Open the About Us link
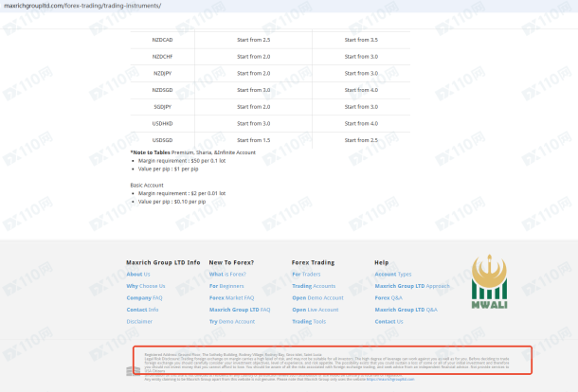 coord(138,274)
